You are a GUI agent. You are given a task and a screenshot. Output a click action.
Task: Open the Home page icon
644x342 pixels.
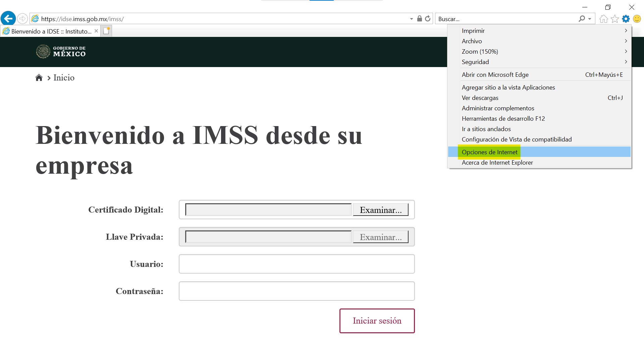click(604, 19)
